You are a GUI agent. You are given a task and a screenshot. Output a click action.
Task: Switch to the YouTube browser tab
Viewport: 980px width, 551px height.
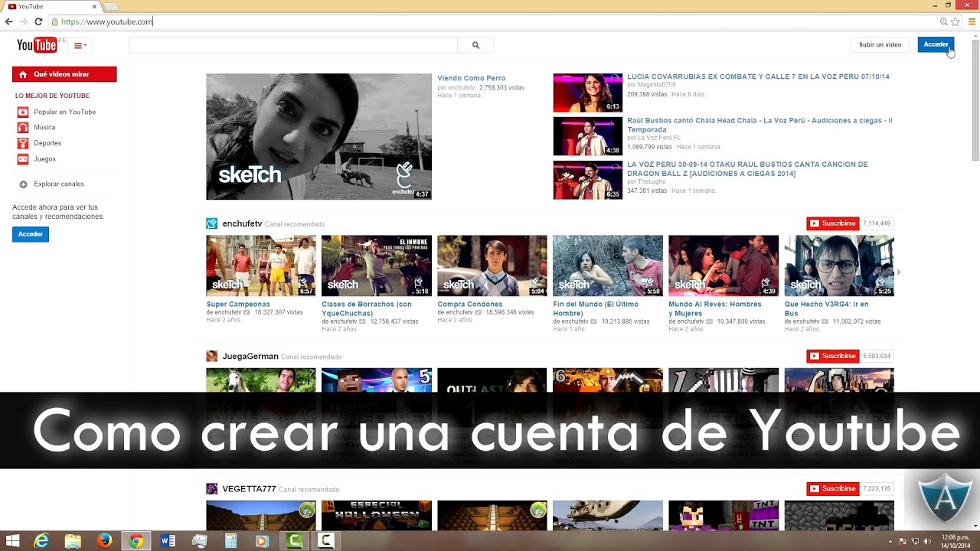pyautogui.click(x=51, y=6)
